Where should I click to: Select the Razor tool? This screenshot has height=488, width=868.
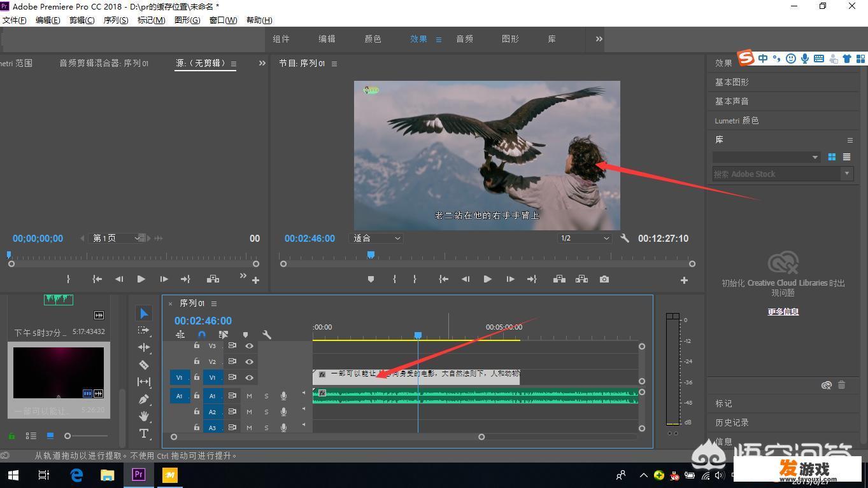144,365
